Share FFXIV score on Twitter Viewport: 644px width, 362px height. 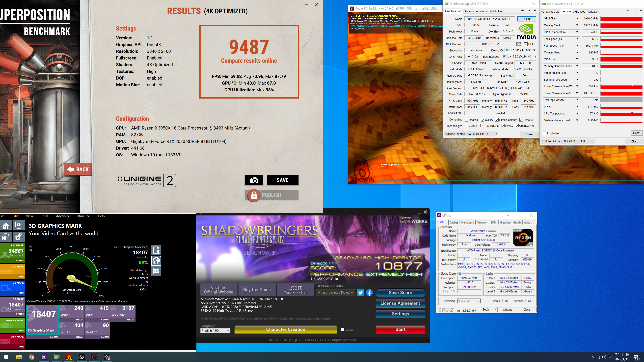point(360,293)
